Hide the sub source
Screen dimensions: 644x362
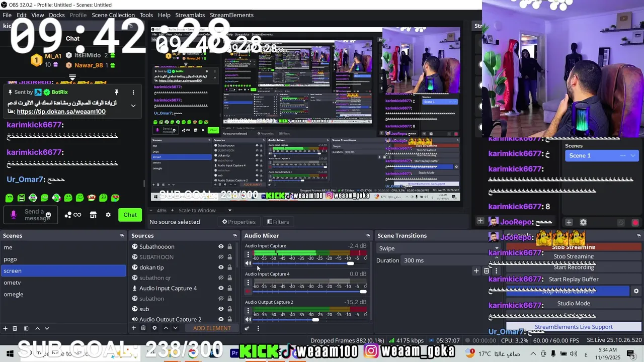(x=220, y=309)
